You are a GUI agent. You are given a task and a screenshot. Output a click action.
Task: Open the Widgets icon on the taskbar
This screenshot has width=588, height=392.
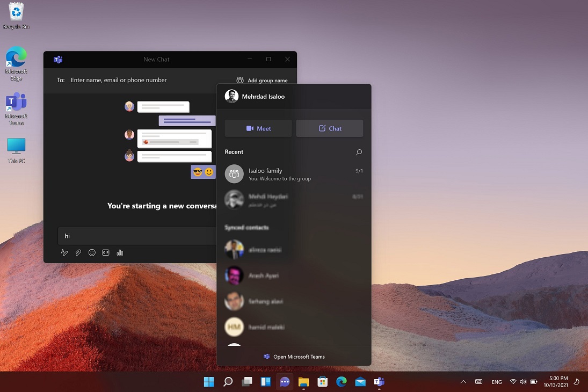coord(266,382)
